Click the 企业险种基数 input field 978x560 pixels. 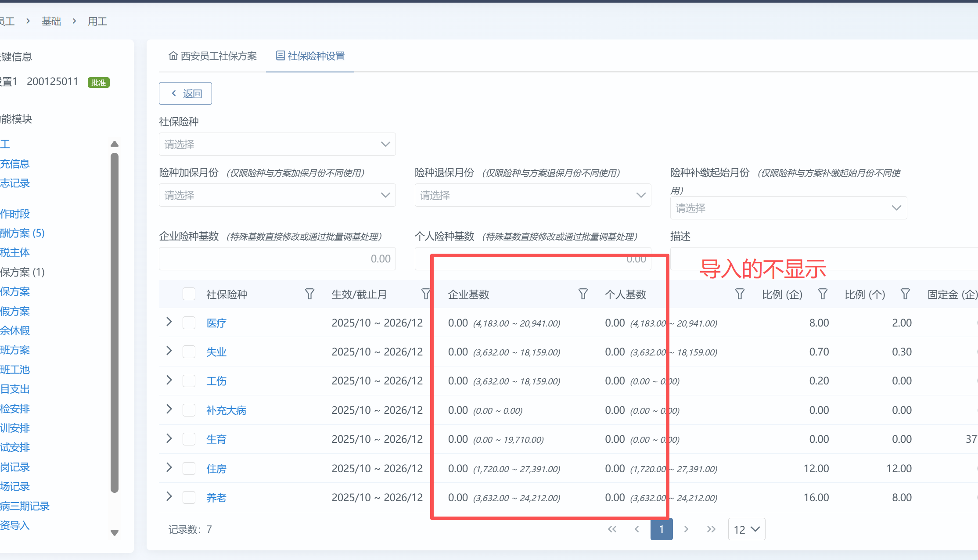click(x=277, y=259)
